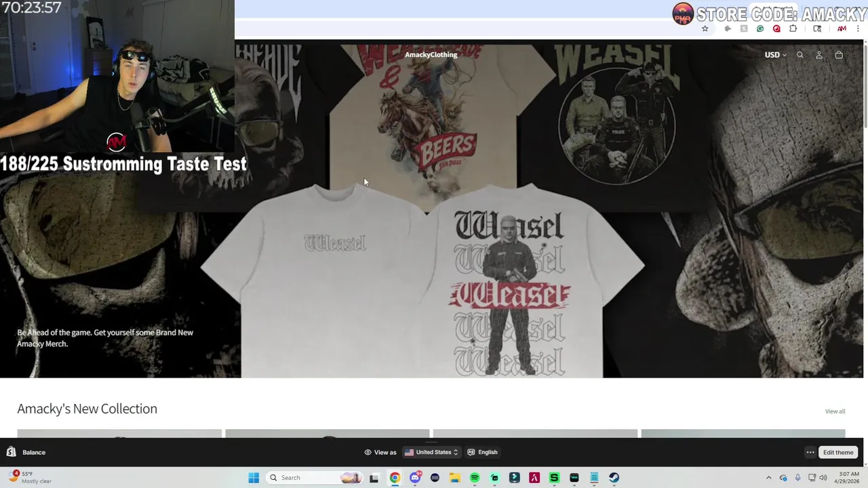Switch to Google Chrome on taskbar
Viewport: 868px width, 488px height.
pyautogui.click(x=395, y=478)
